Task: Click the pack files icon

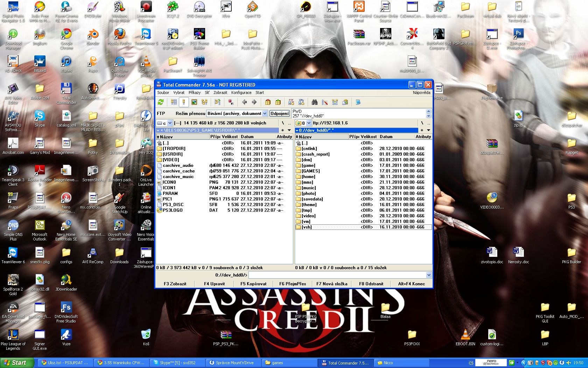Action: (267, 102)
